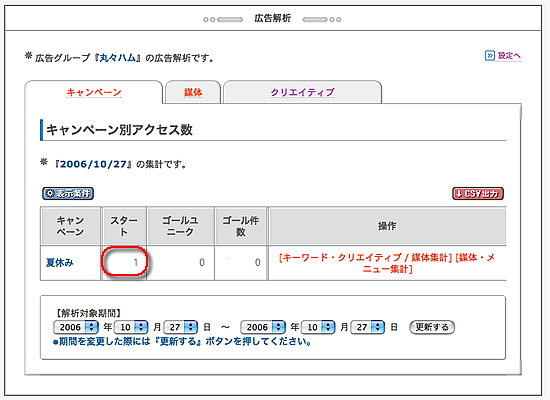This screenshot has height=400, width=550.
Task: Select the キャンペーン tab
Action: [94, 92]
